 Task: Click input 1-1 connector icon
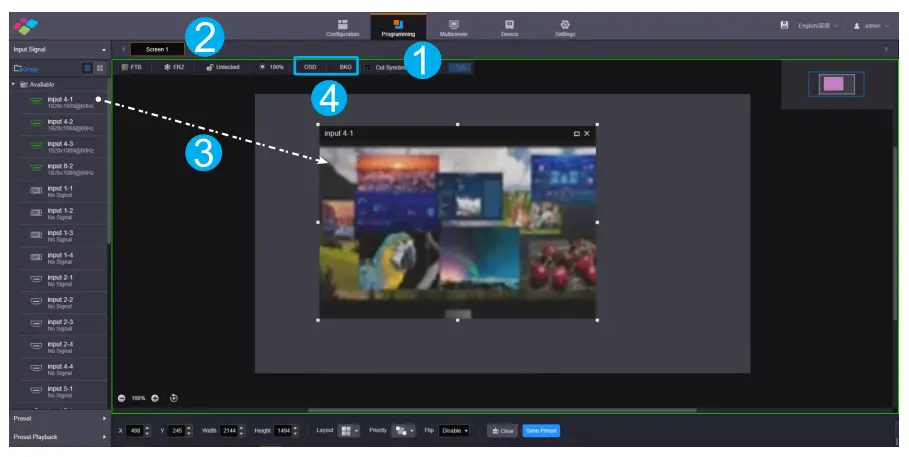click(36, 190)
